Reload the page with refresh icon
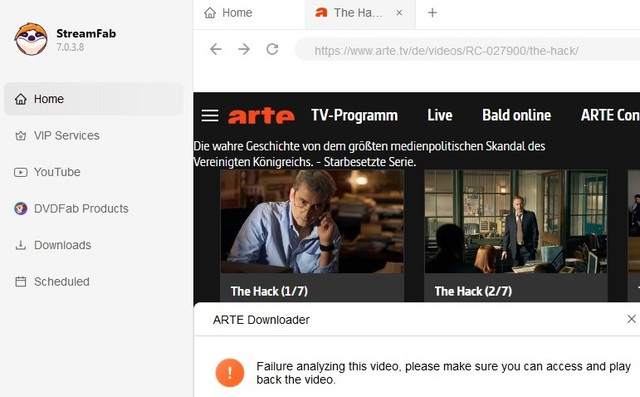 (x=272, y=49)
